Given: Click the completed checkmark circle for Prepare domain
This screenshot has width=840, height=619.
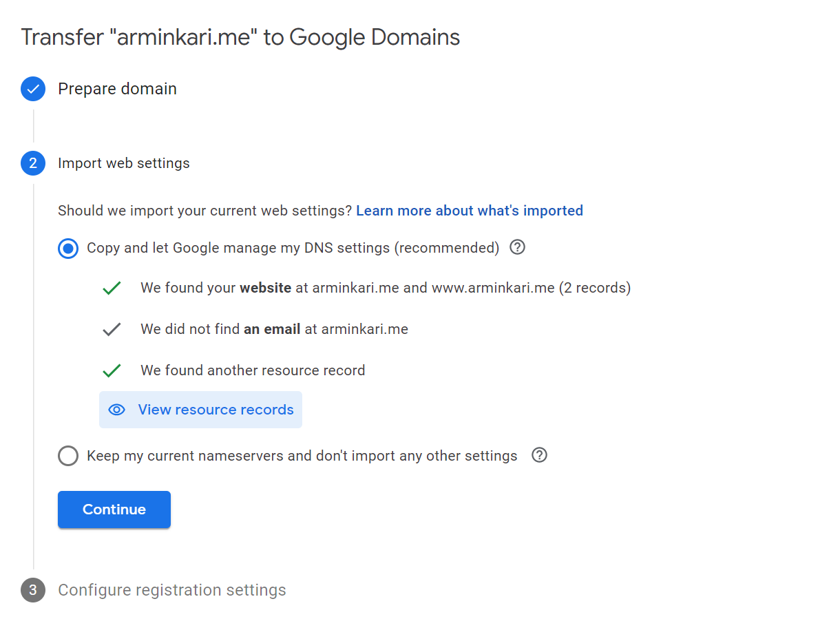Looking at the screenshot, I should [x=33, y=89].
